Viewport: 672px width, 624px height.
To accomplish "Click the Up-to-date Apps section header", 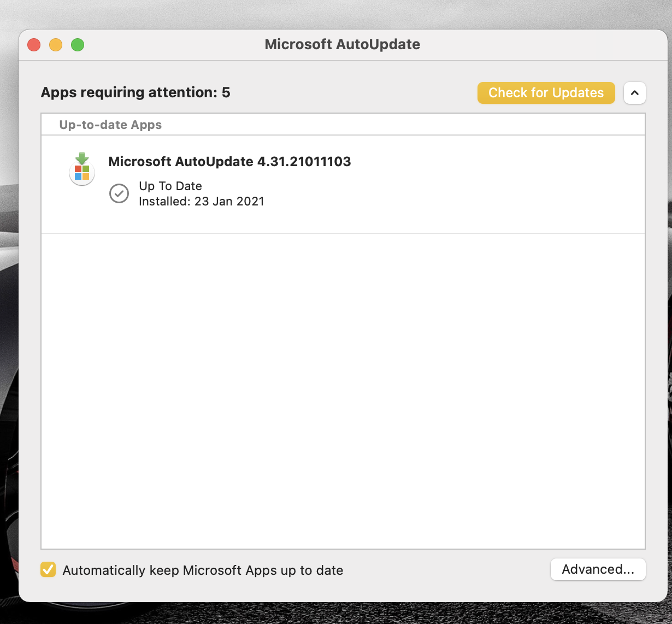I will [x=110, y=125].
